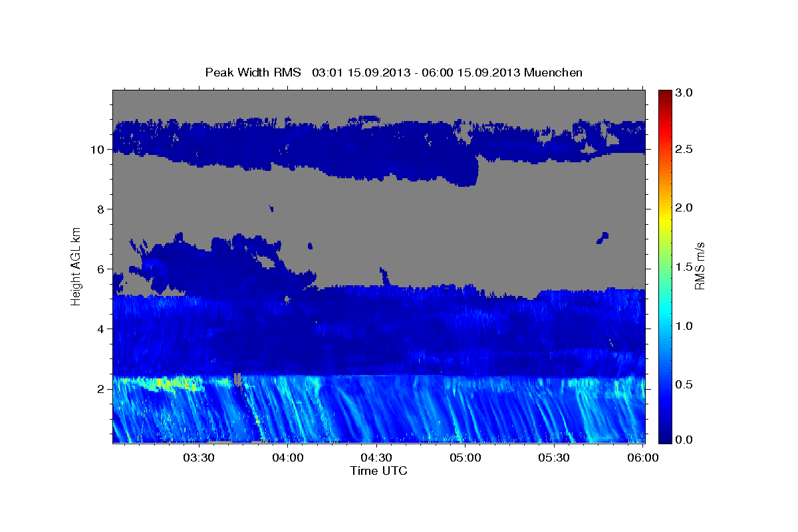Pick the dark red top of colorbar
Viewport: 798px width, 532px height.
(665, 95)
